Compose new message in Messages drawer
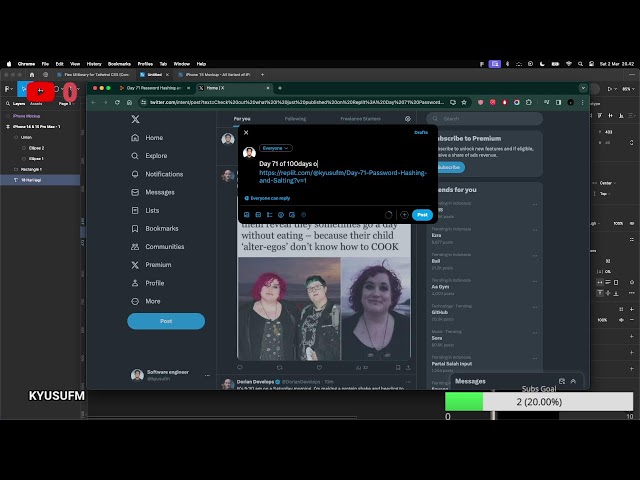 pyautogui.click(x=562, y=381)
